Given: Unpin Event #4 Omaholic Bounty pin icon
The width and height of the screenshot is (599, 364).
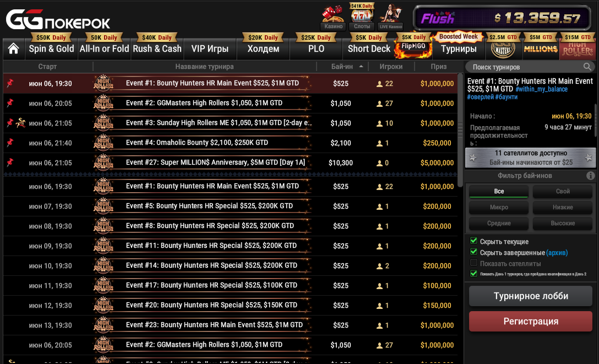Looking at the screenshot, I should 9,143.
